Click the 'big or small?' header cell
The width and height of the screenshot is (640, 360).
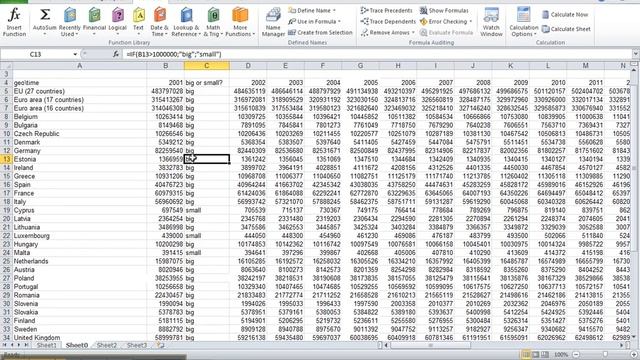(x=207, y=82)
